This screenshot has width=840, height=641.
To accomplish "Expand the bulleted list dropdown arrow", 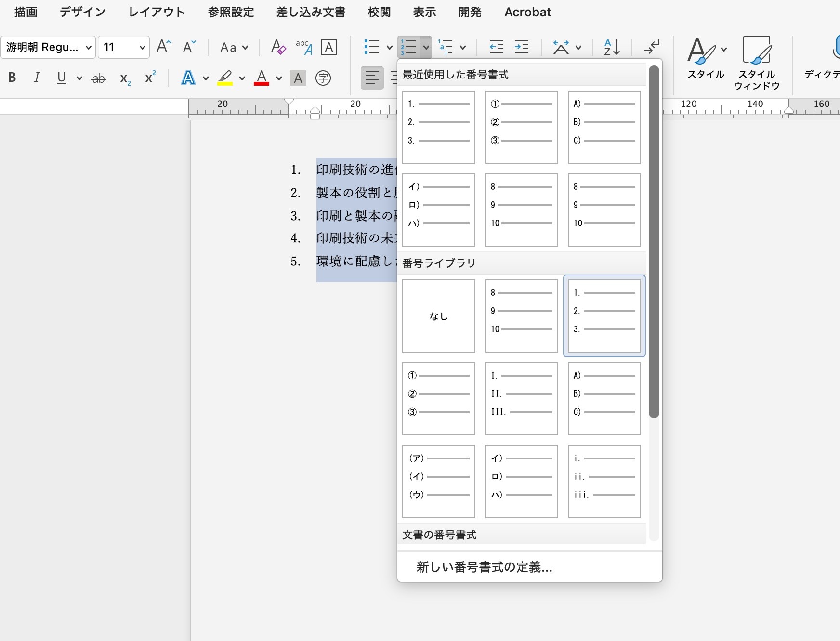I will click(x=389, y=47).
